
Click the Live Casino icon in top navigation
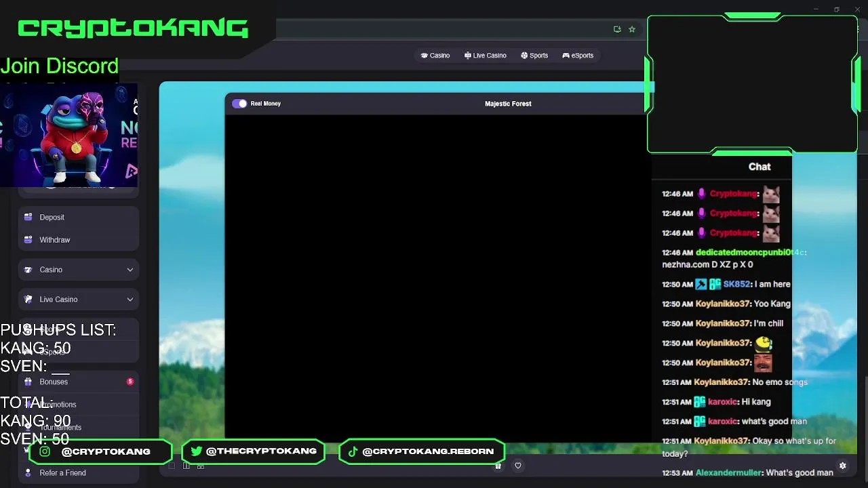(x=468, y=56)
